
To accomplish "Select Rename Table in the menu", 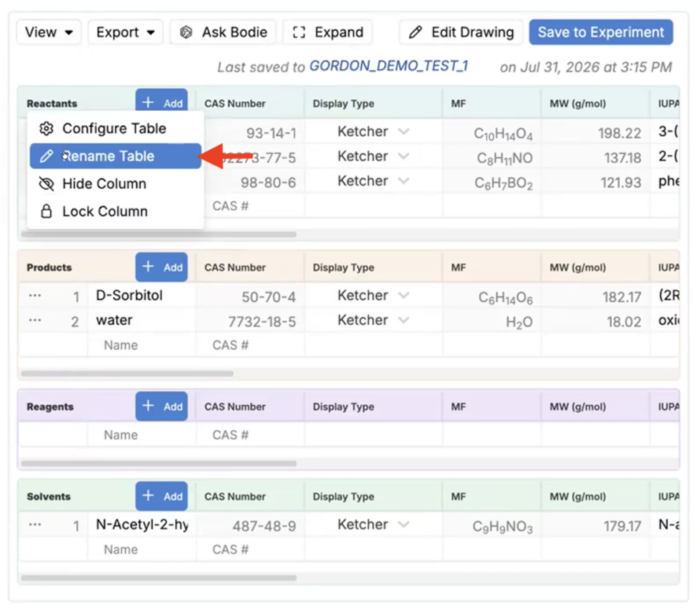I will click(115, 156).
